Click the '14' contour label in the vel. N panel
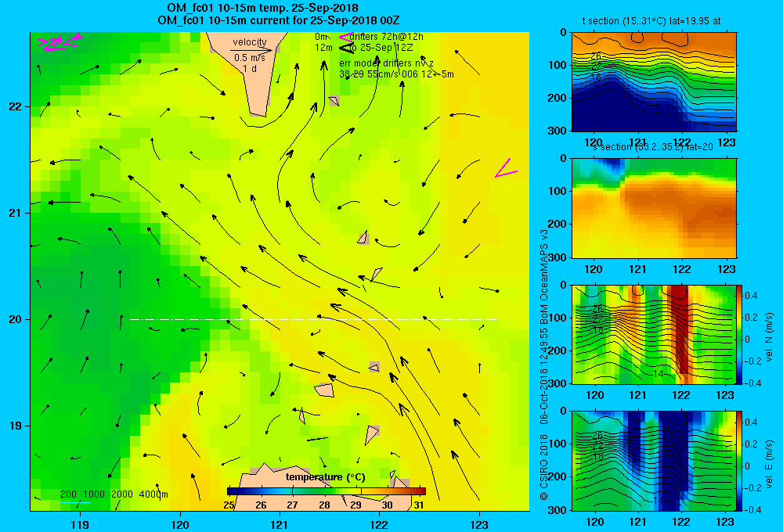Viewport: 783px width, 532px height. 659,374
